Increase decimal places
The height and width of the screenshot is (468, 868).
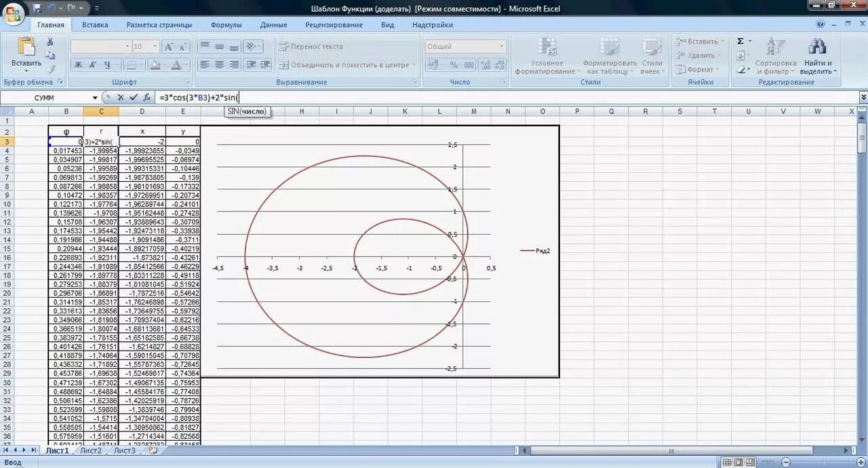[486, 65]
